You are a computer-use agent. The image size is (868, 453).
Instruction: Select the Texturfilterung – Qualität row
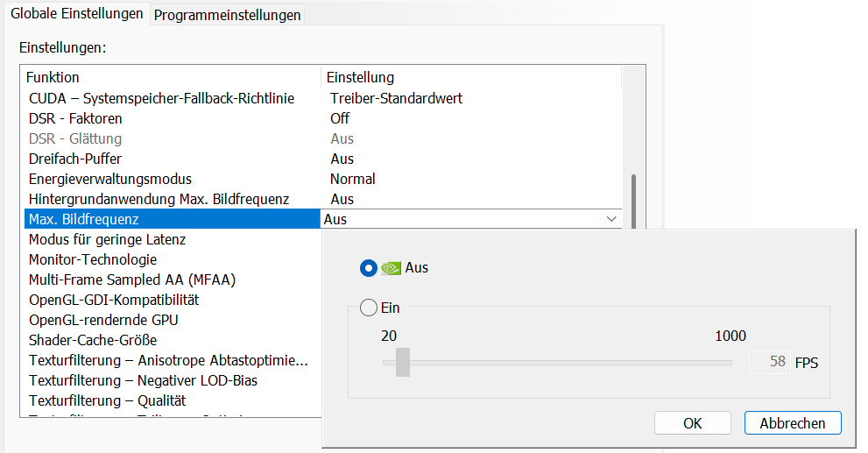point(173,400)
